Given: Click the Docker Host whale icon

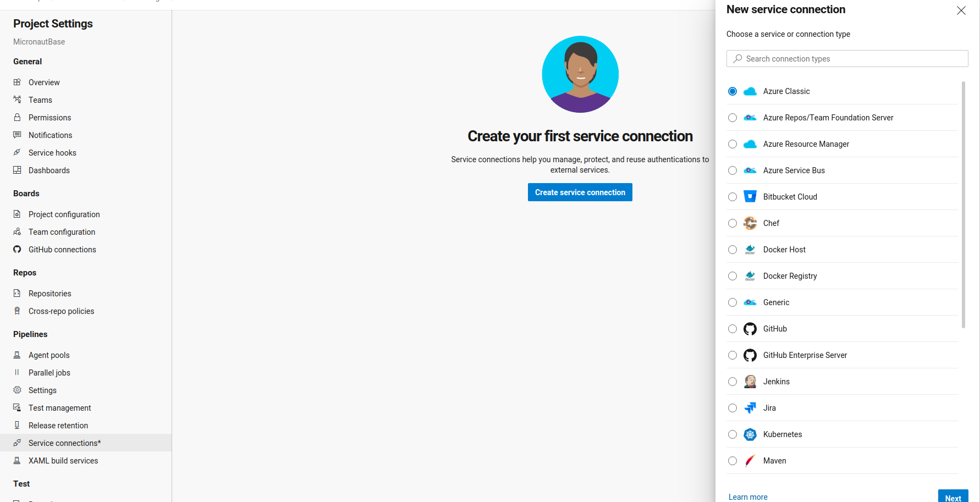Looking at the screenshot, I should tap(750, 250).
